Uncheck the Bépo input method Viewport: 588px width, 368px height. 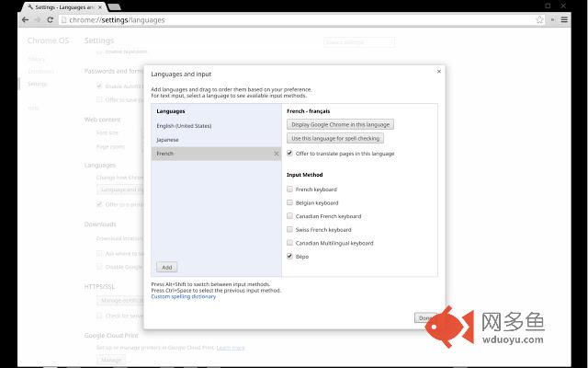coord(290,257)
